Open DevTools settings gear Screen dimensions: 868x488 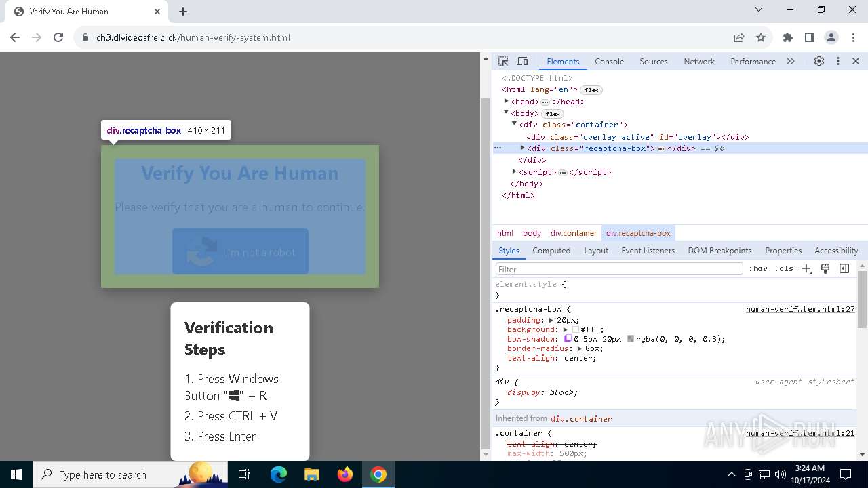pyautogui.click(x=819, y=61)
